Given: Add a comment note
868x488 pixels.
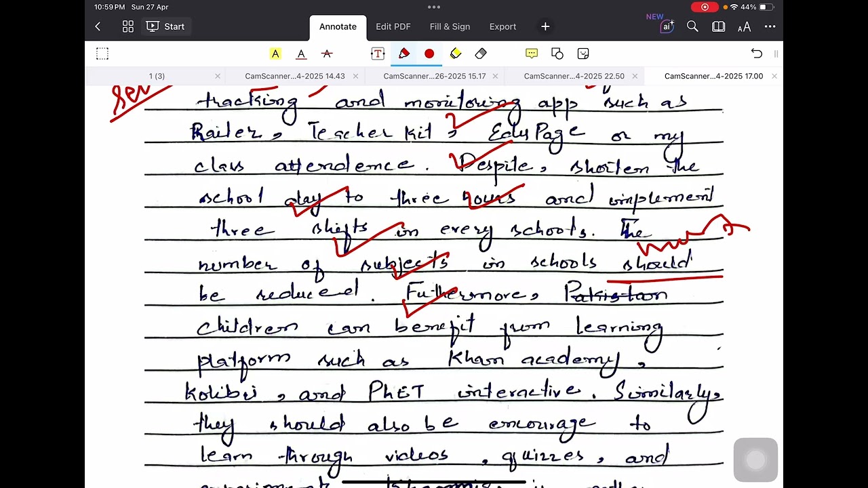Looking at the screenshot, I should 532,54.
